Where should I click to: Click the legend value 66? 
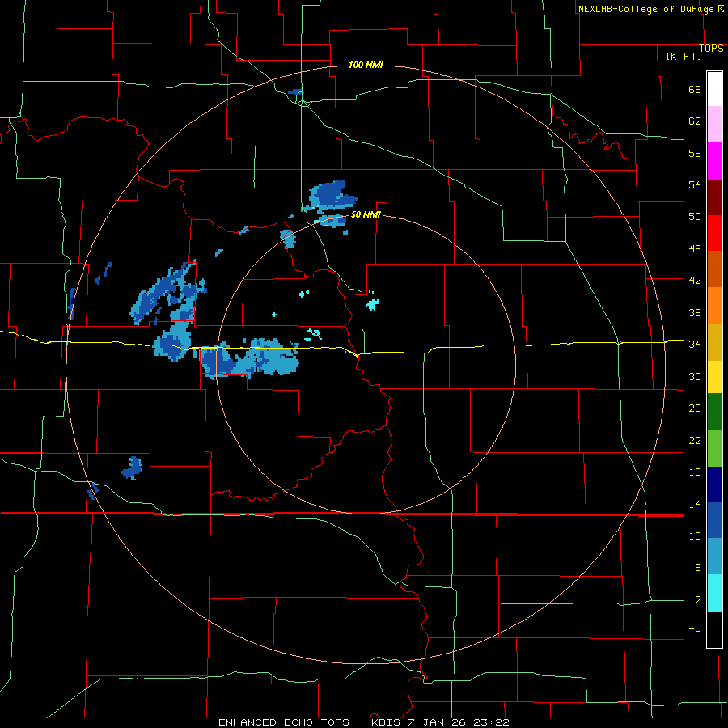(695, 89)
